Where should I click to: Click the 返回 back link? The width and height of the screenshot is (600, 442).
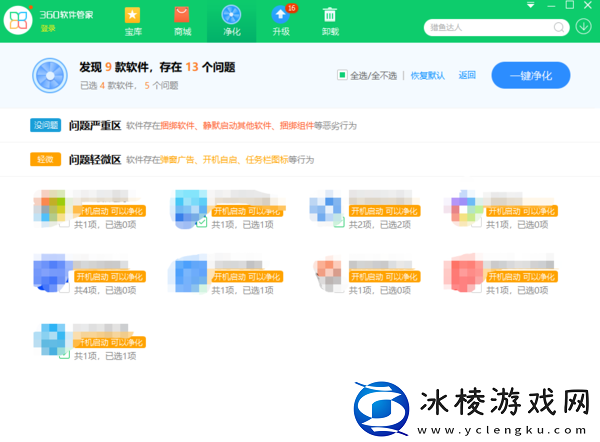pos(467,75)
